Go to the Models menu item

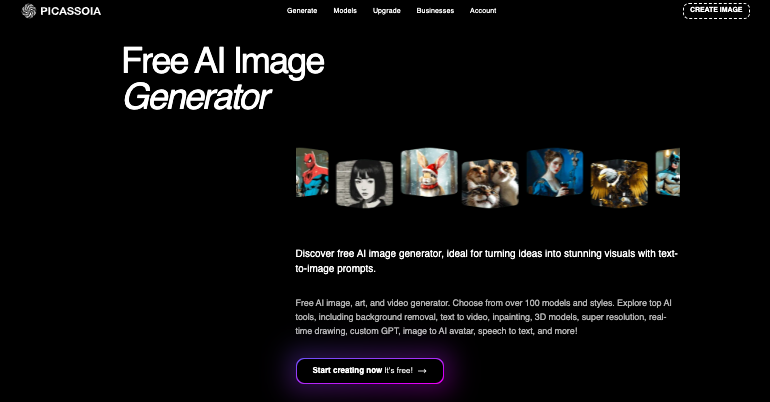(x=345, y=10)
